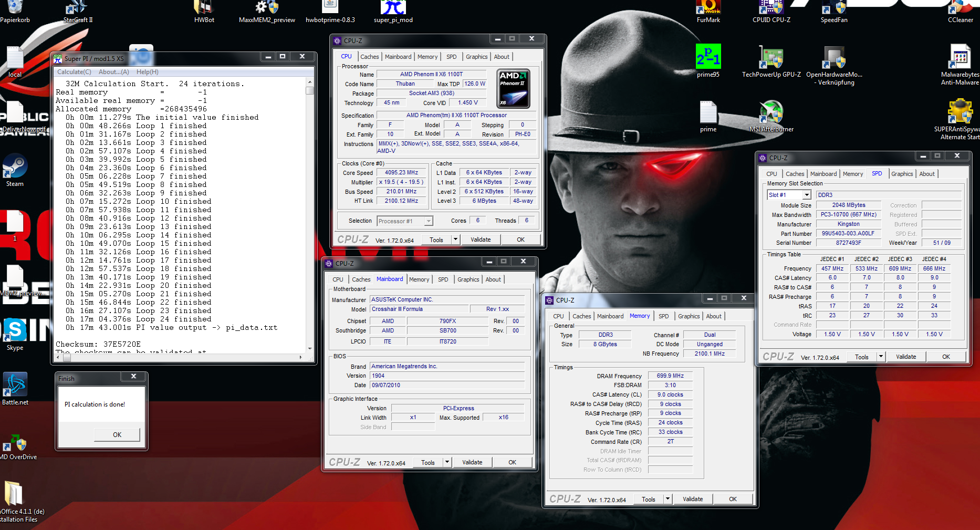Screen dimensions: 980x530
Task: Open the Papierkorb recycle bin
Action: pos(15,12)
